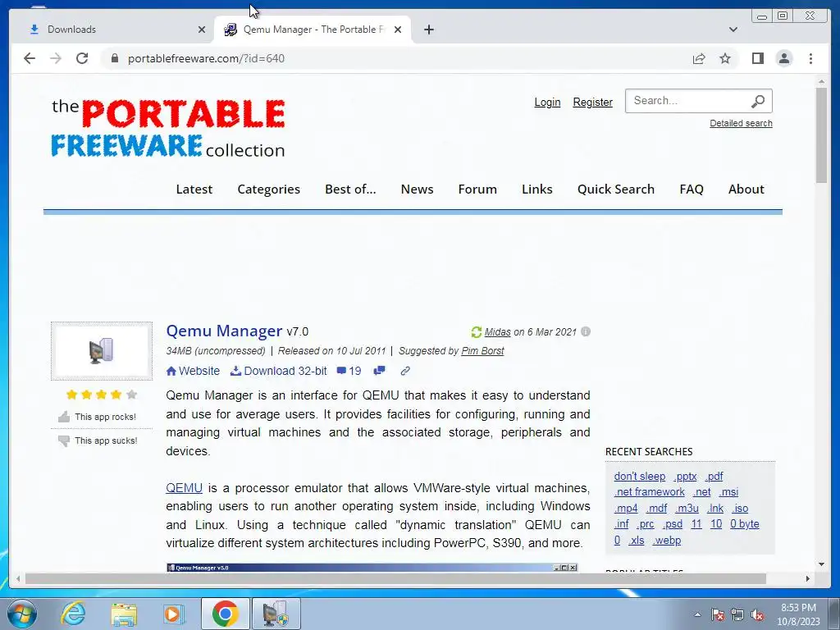Screen dimensions: 840x630
Task: Open the Register link
Action: tap(592, 102)
